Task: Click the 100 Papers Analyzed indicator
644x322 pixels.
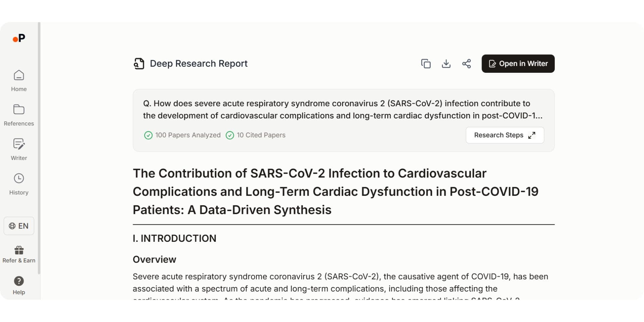Action: coord(182,135)
